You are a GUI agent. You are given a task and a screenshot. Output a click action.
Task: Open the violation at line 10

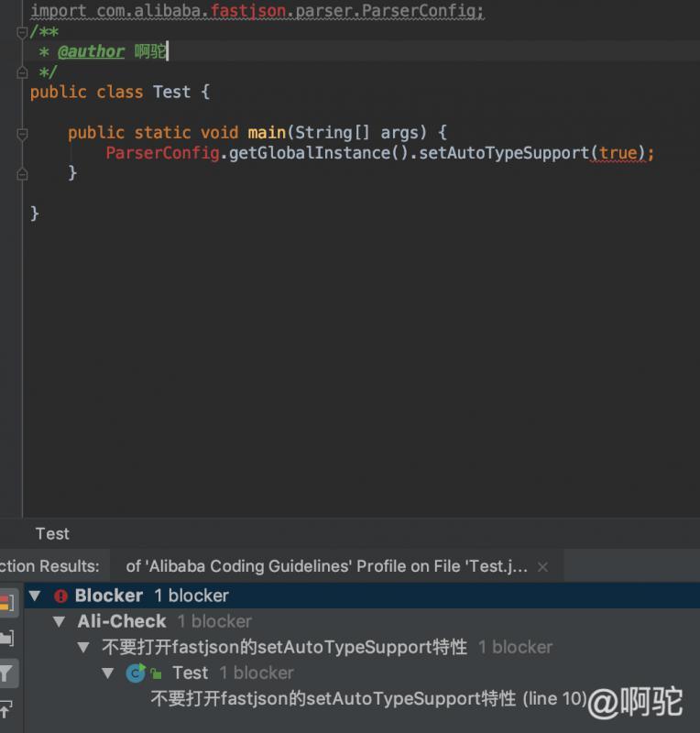click(368, 698)
